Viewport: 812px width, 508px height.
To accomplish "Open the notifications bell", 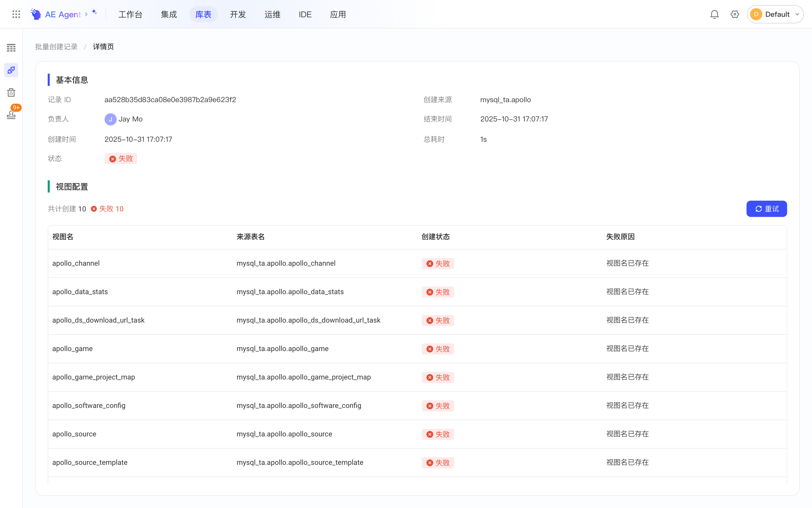I will click(x=714, y=14).
